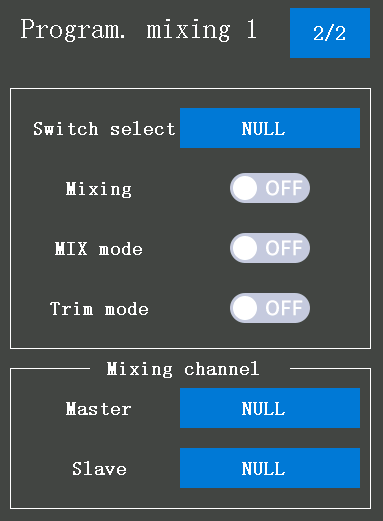
Task: Click the Mixing channel group heading
Action: 183,369
